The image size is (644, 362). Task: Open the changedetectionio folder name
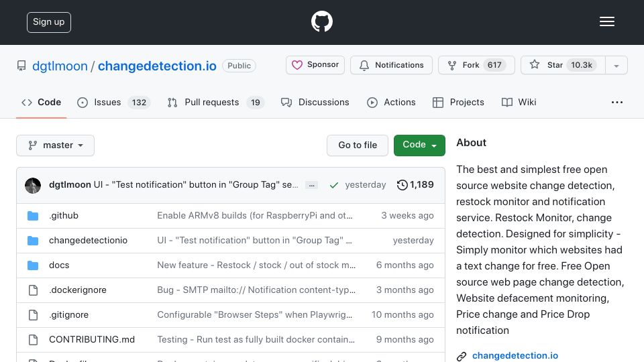click(x=89, y=240)
